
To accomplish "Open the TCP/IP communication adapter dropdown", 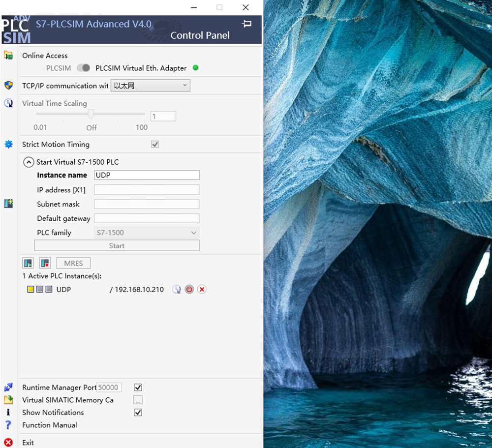I will 150,86.
